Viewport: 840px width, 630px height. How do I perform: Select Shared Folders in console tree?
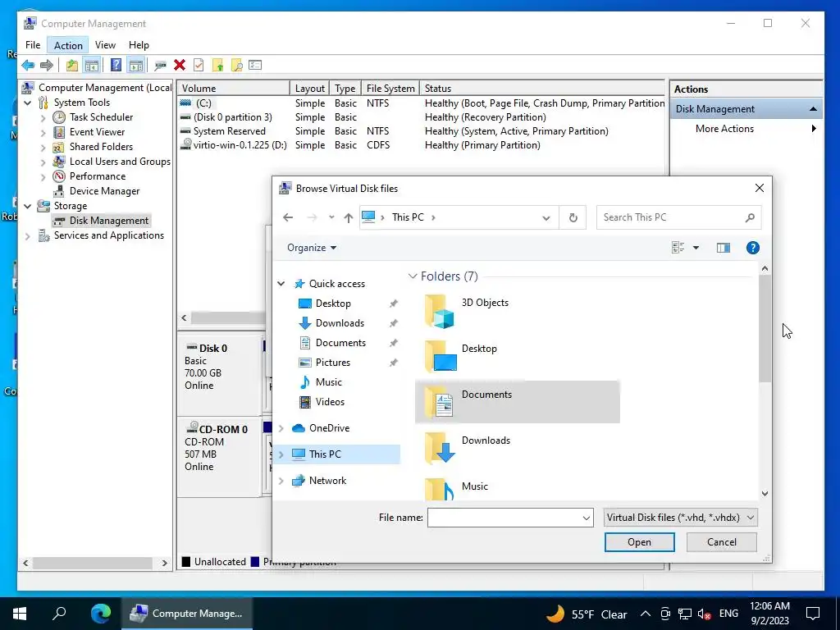(x=101, y=147)
